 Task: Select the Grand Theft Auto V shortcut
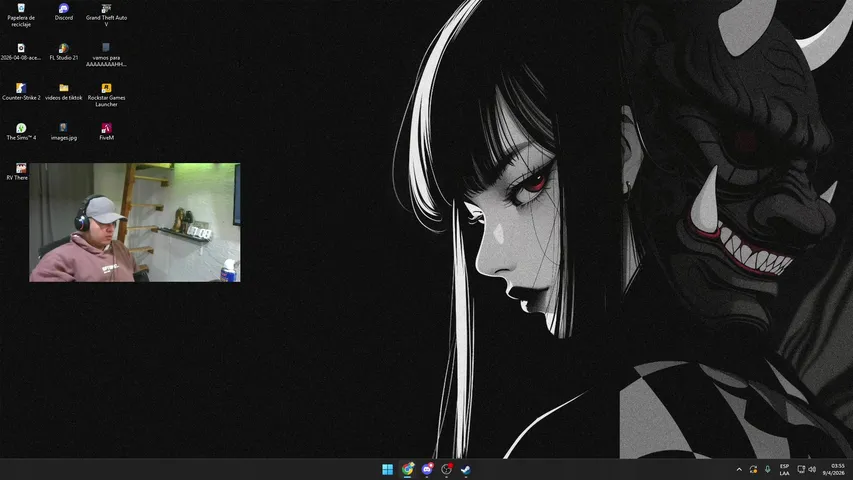click(106, 15)
